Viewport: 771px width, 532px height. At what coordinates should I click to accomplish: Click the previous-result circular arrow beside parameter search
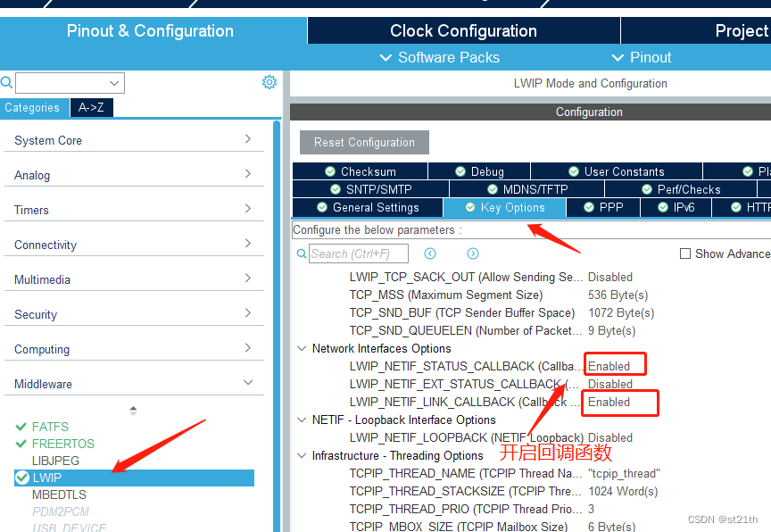[431, 254]
